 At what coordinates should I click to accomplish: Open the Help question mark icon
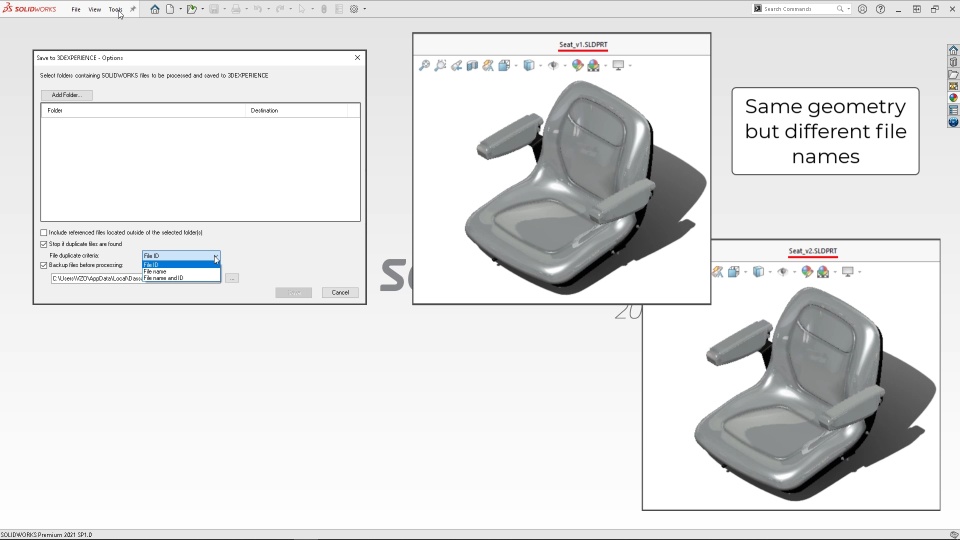point(880,9)
